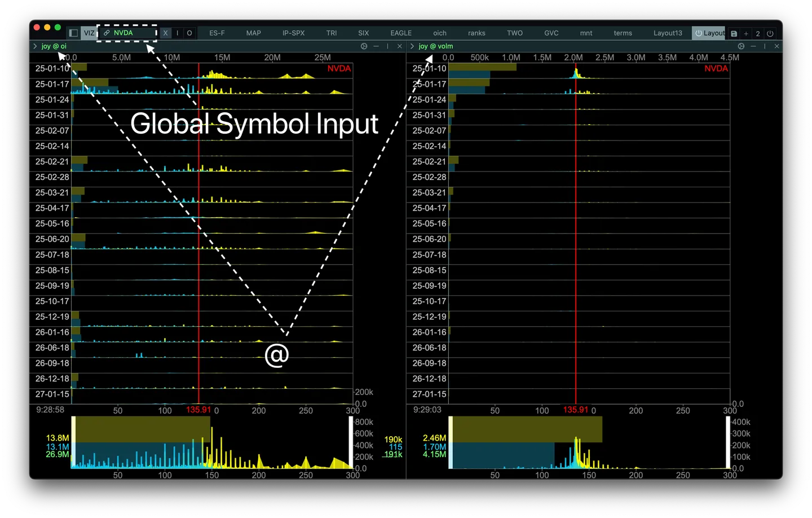Click the link icon beside NVDA
Viewport: 812px width, 518px height.
(x=106, y=33)
